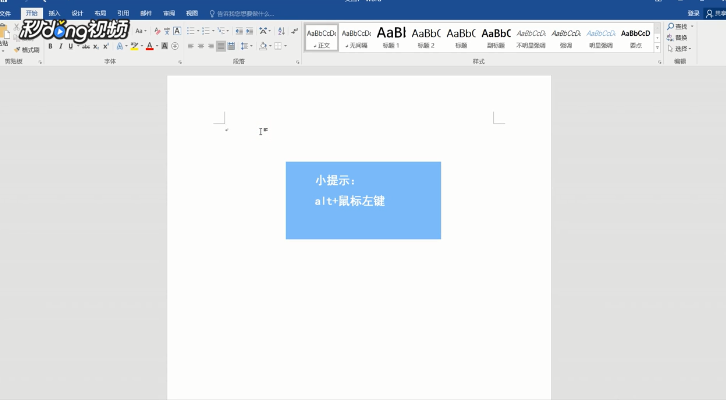Apply the 标题 2 Heading style

426,38
